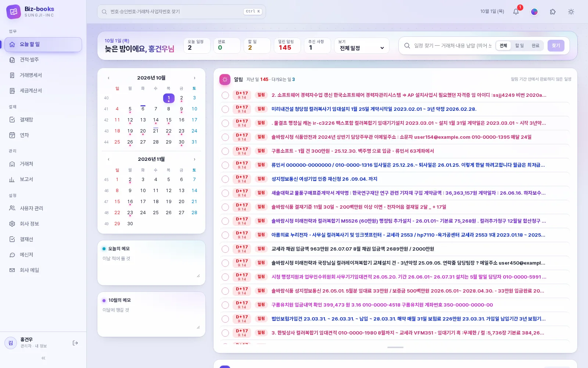Open 오늘 할 일 in the sidebar
The width and height of the screenshot is (588, 368).
43,45
